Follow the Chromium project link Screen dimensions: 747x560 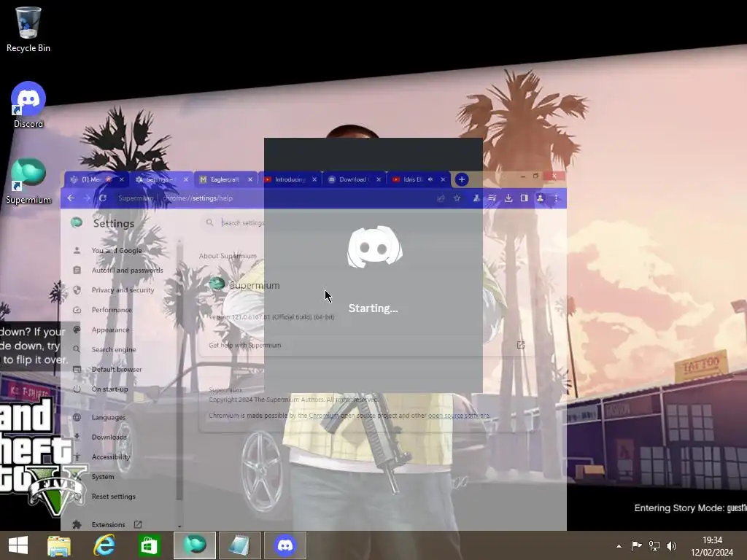click(x=324, y=416)
